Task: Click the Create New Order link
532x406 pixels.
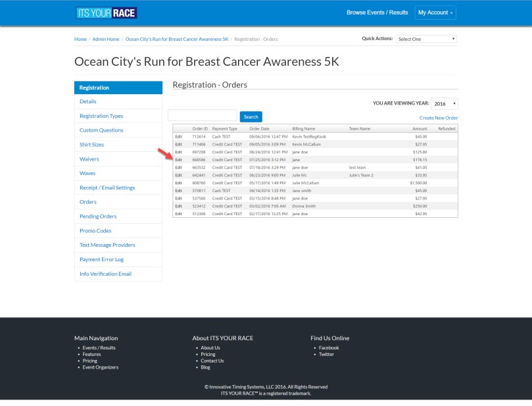Action: pos(438,118)
